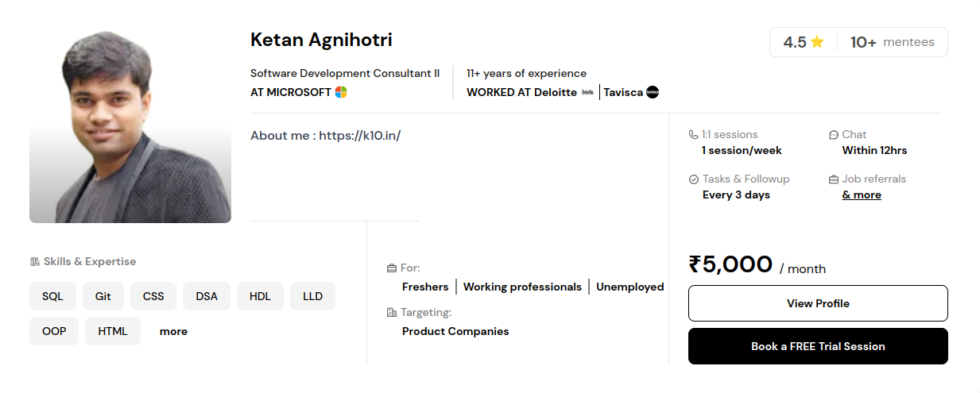980x393 pixels.
Task: Expand the skills list with more
Action: tap(173, 331)
